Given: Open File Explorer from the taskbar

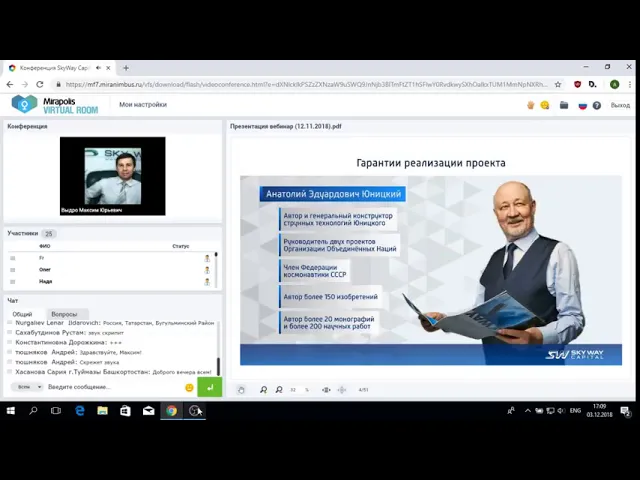Looking at the screenshot, I should (102, 411).
